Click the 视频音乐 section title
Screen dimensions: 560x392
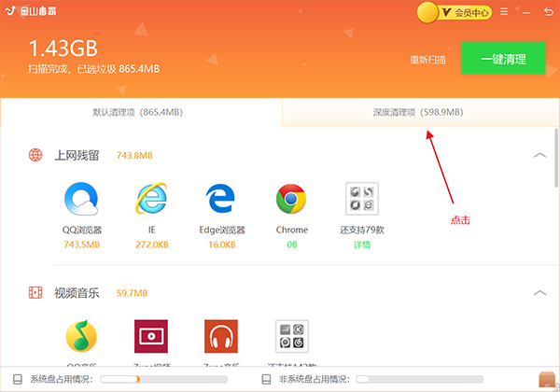tap(77, 293)
